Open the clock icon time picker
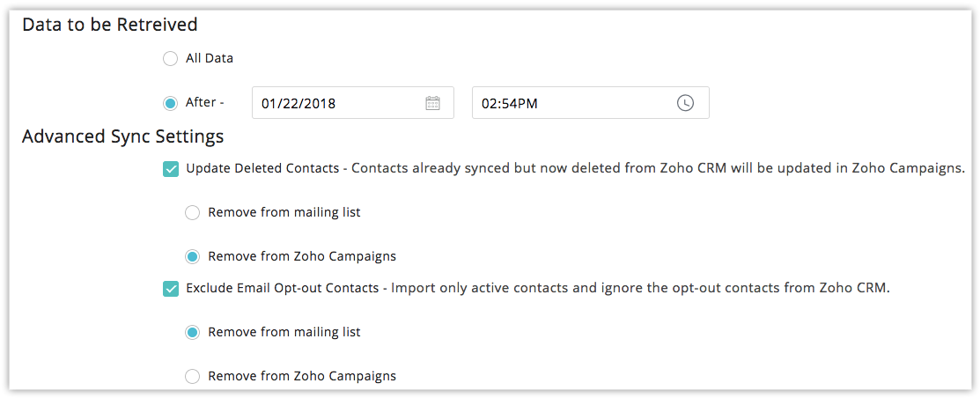This screenshot has height=398, width=980. coord(686,103)
